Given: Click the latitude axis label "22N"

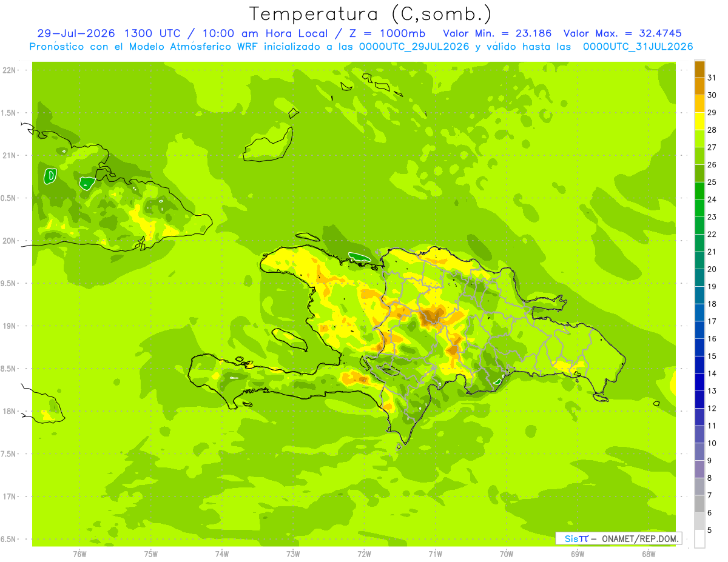Looking at the screenshot, I should pyautogui.click(x=10, y=70).
